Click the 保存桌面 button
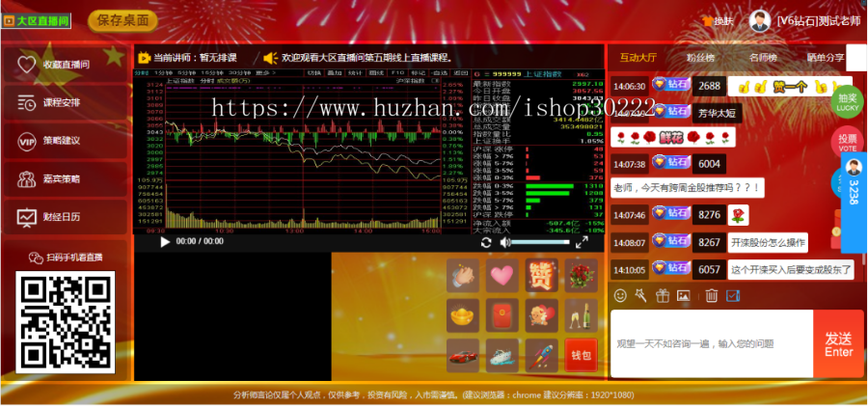Image resolution: width=868 pixels, height=406 pixels. point(123,19)
